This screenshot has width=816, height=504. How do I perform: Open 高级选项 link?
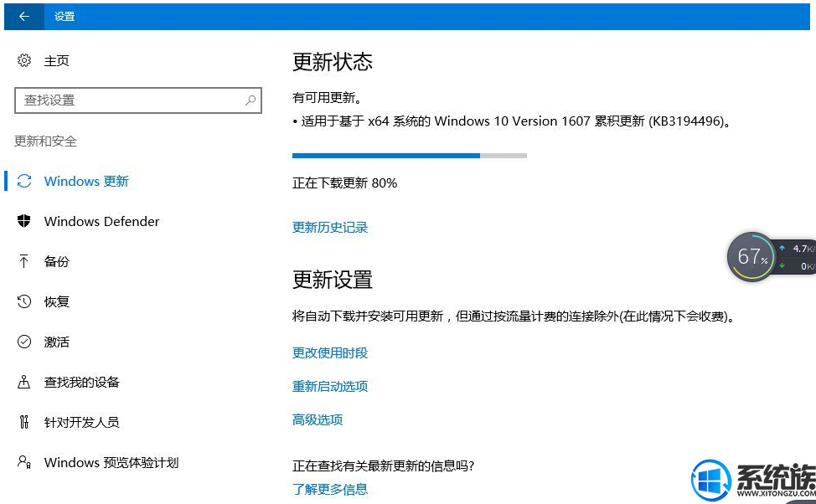(x=318, y=419)
